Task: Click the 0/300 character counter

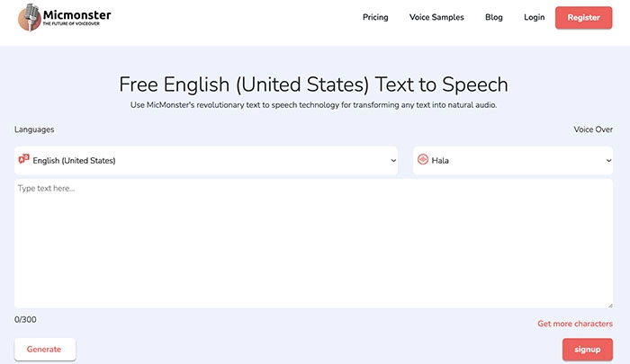Action: (25, 319)
